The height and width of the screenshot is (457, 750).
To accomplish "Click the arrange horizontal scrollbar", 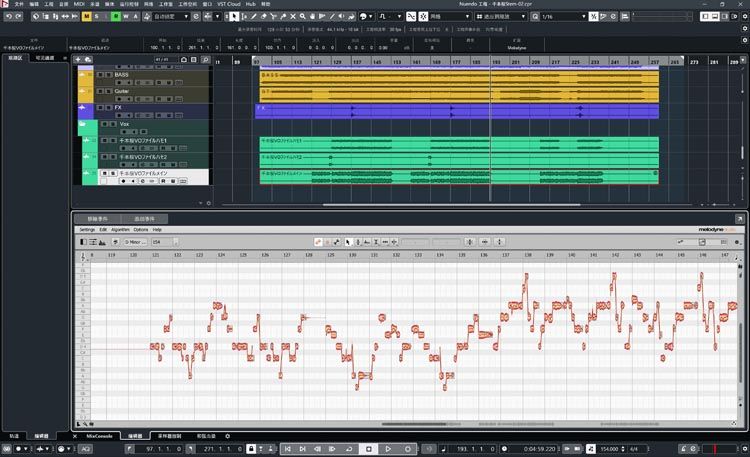I will (x=451, y=205).
